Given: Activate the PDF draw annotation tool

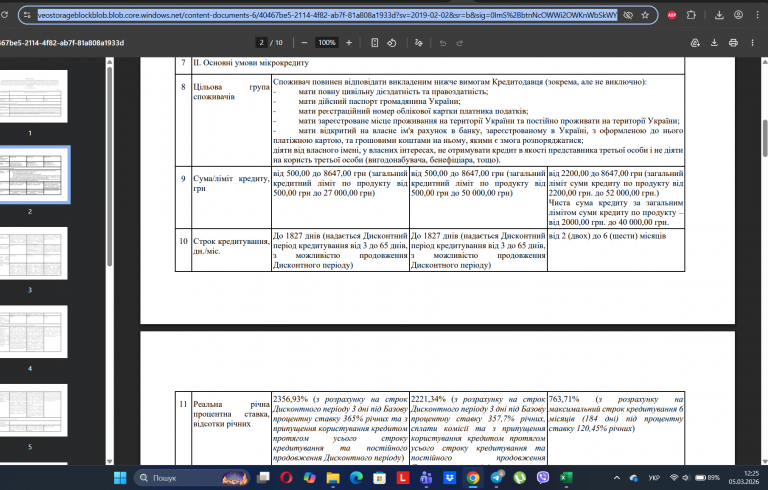Looking at the screenshot, I should coord(418,43).
